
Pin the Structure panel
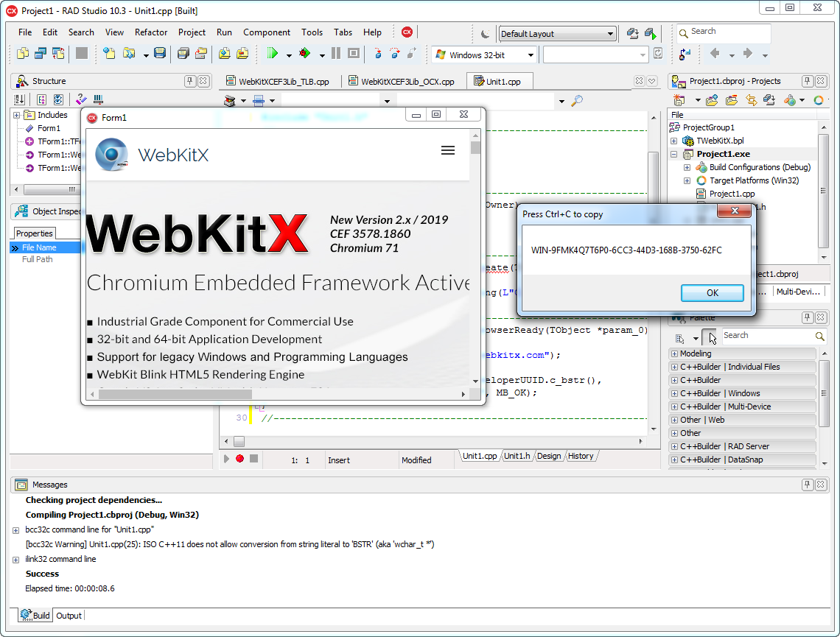pos(189,81)
